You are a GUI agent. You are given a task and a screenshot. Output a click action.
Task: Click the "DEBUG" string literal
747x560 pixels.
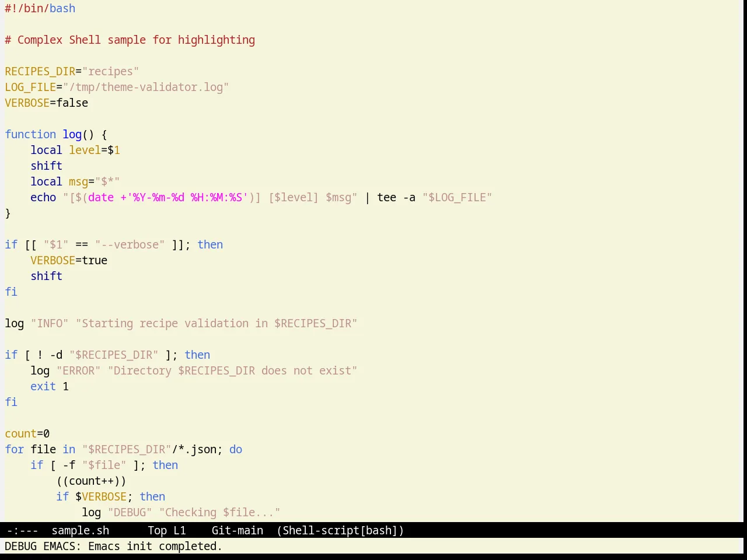(x=130, y=513)
